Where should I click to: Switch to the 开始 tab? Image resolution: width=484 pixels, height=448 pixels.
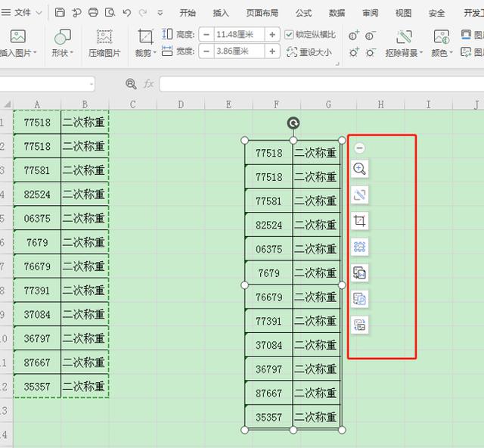tap(188, 13)
